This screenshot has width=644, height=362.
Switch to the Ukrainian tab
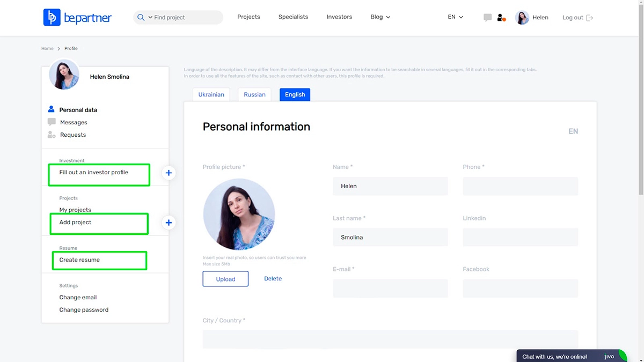point(211,94)
